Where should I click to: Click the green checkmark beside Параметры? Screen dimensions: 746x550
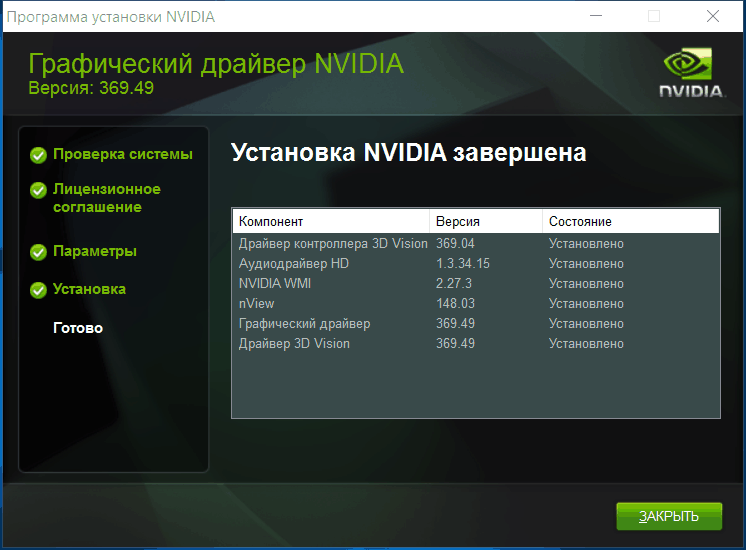(x=38, y=252)
